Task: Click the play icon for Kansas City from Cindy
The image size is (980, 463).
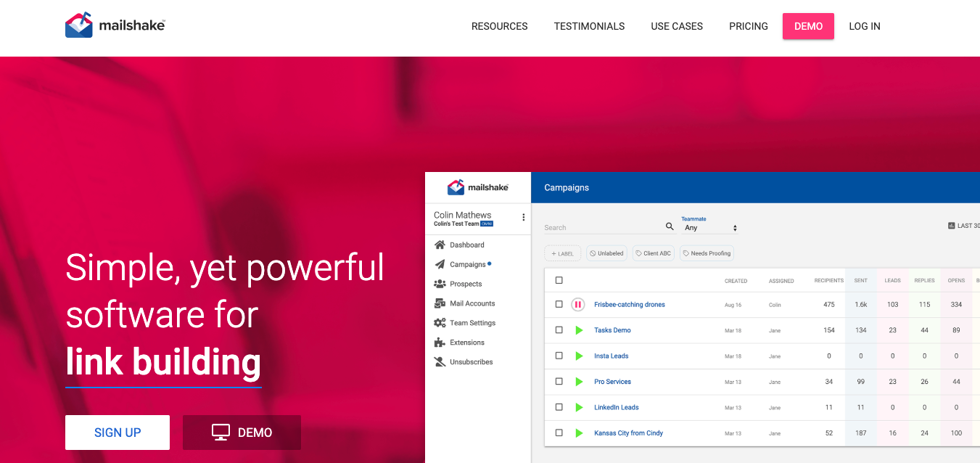Action: coord(579,433)
